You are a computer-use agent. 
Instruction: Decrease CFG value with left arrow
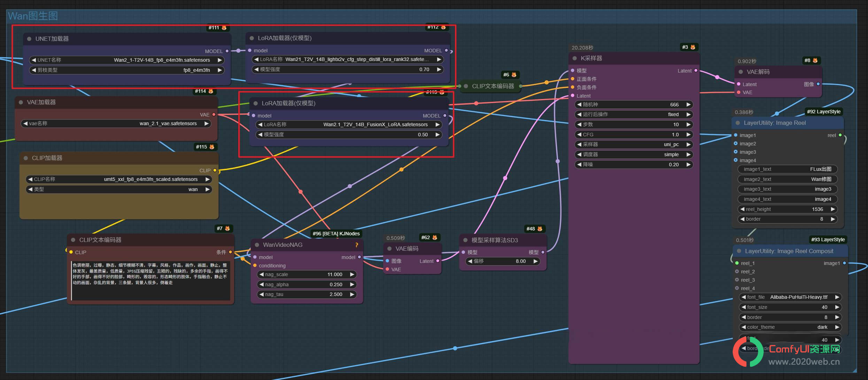[x=579, y=135]
